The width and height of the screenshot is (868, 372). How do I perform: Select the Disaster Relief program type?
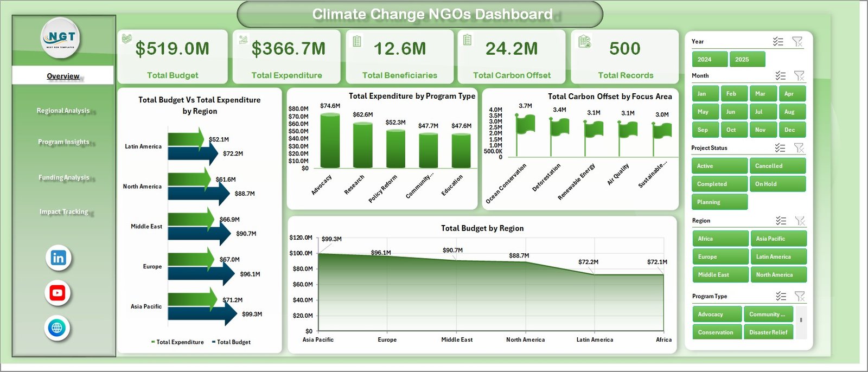(x=769, y=332)
